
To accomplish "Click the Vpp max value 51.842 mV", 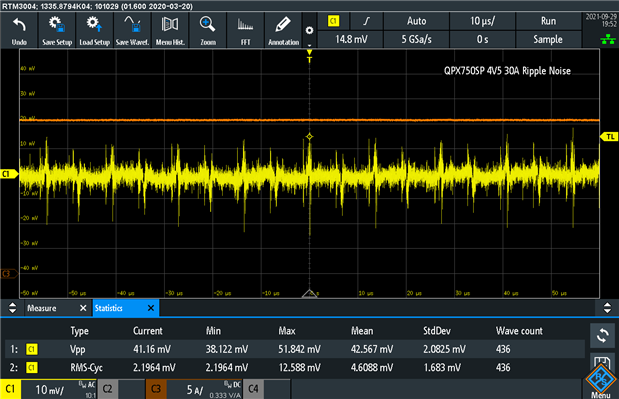I will pyautogui.click(x=300, y=349).
